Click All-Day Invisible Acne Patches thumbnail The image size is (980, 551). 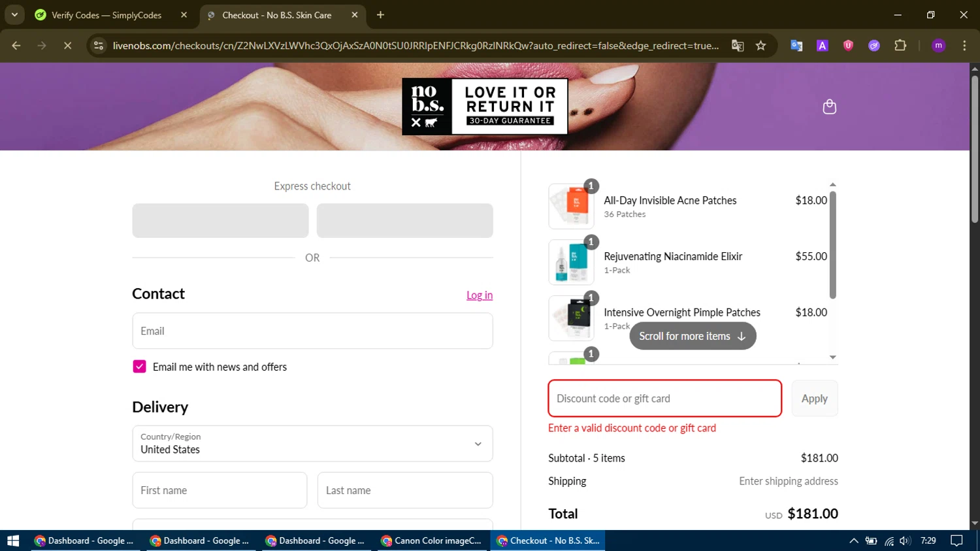[571, 207]
